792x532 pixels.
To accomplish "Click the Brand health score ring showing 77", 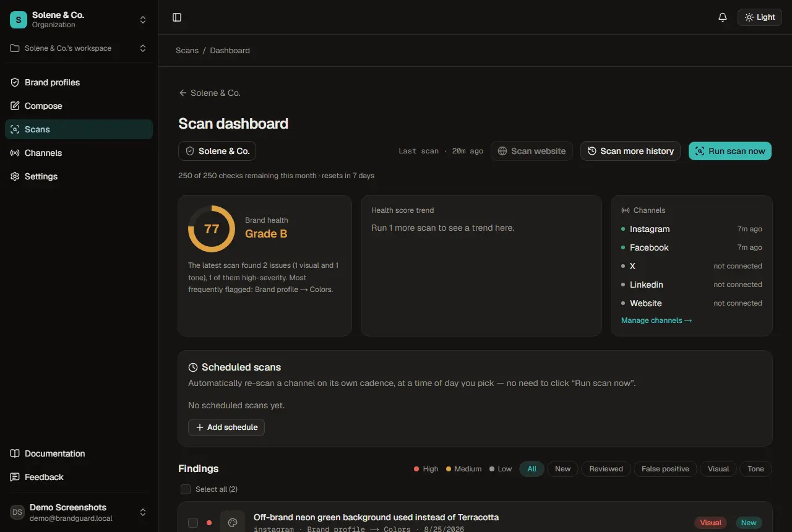I will [x=212, y=229].
